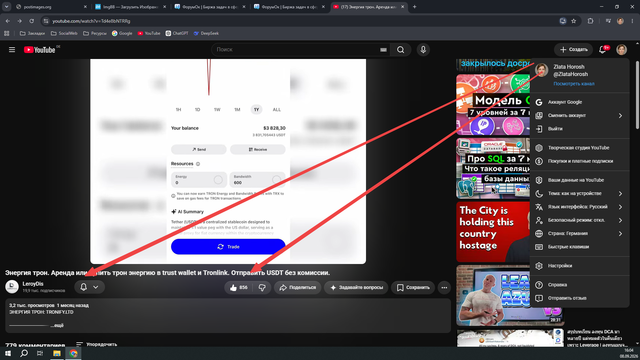This screenshot has width=640, height=360.
Task: Open the Про SQL за 7 video thumbnail
Action: pyautogui.click(x=493, y=168)
